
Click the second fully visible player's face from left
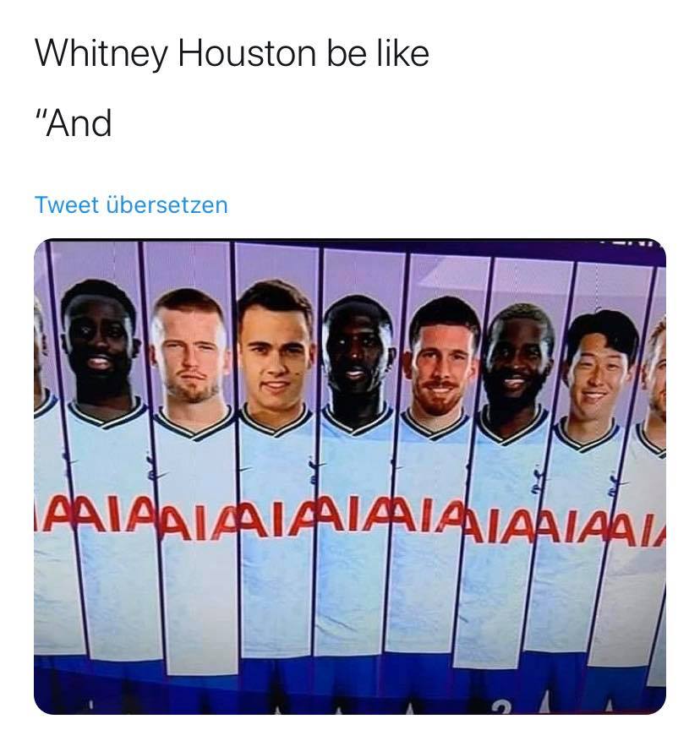pyautogui.click(x=190, y=350)
